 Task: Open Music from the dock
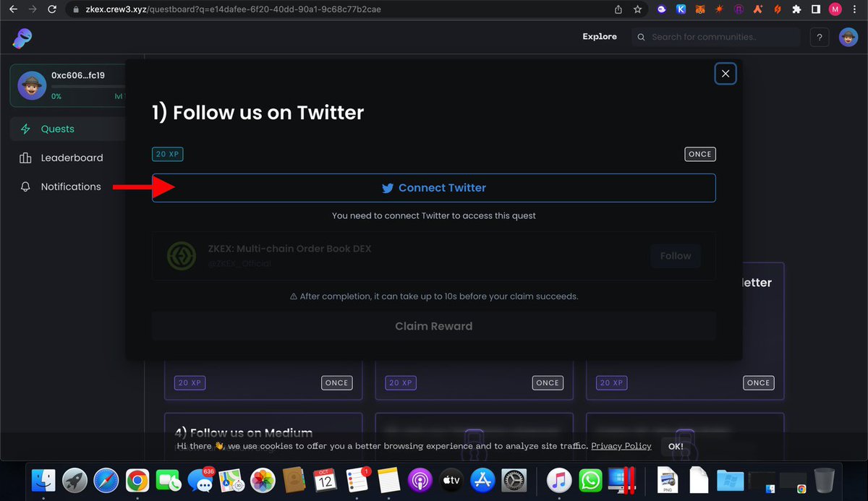(x=559, y=480)
